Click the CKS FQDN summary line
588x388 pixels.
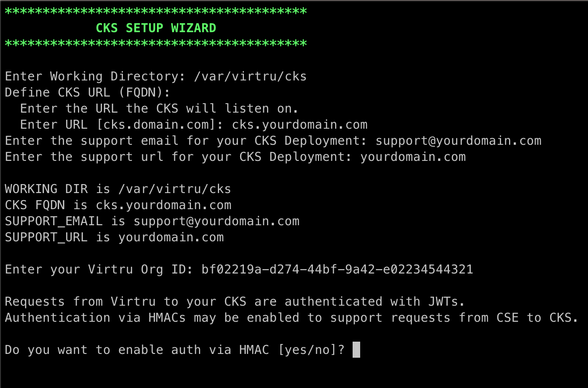coord(118,205)
